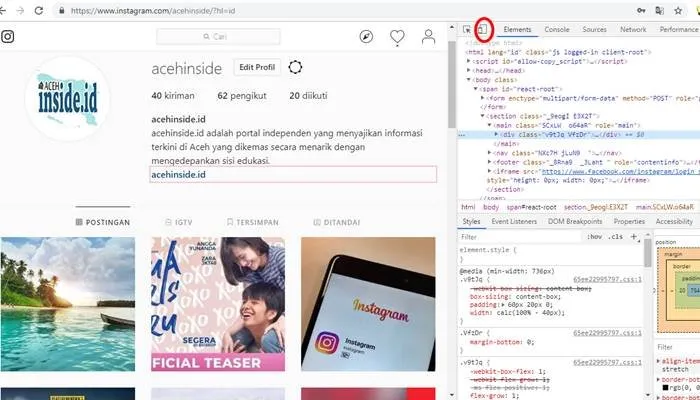Open the profile person icon

point(428,37)
